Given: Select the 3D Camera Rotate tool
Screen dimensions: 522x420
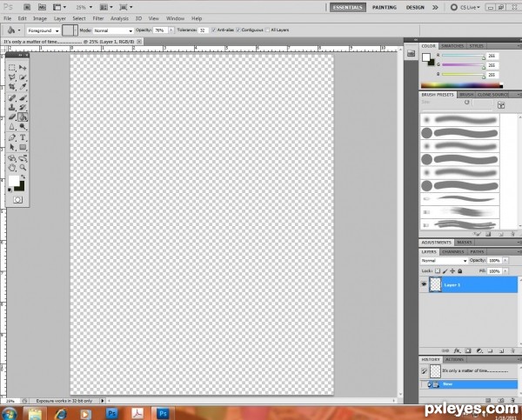Looking at the screenshot, I should [x=23, y=158].
